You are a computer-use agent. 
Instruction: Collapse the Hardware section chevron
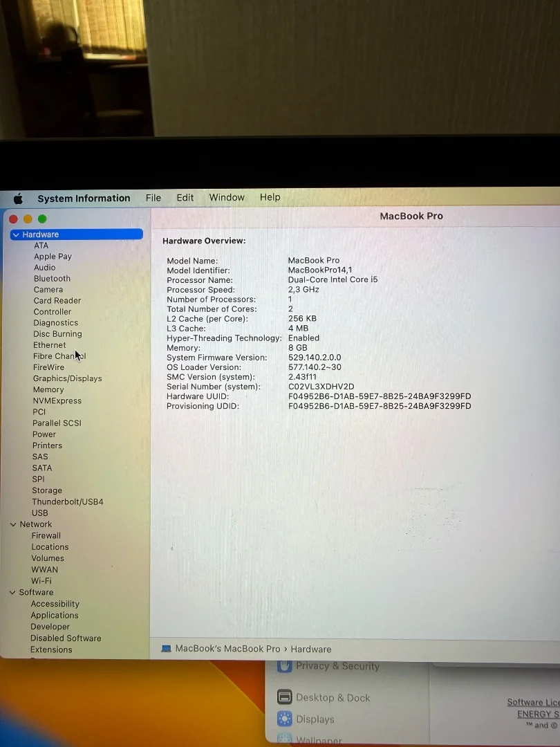16,234
